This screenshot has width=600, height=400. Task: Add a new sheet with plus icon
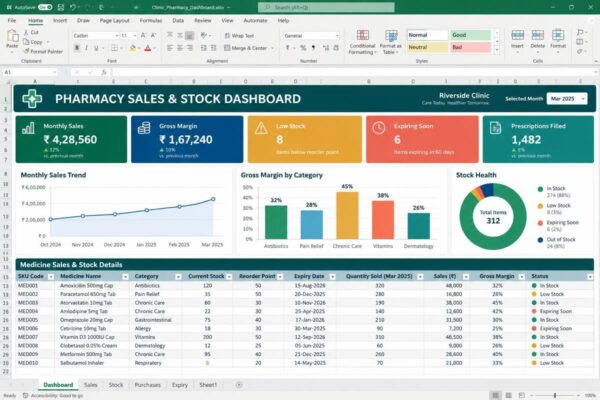pyautogui.click(x=239, y=385)
